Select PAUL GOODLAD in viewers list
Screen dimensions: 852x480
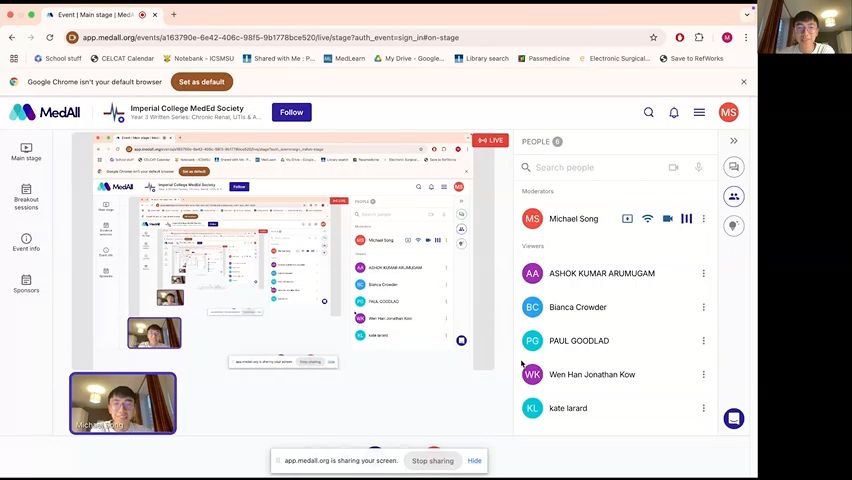[579, 341]
